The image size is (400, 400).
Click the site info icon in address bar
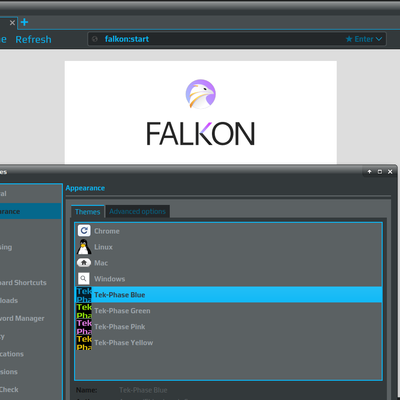click(95, 39)
